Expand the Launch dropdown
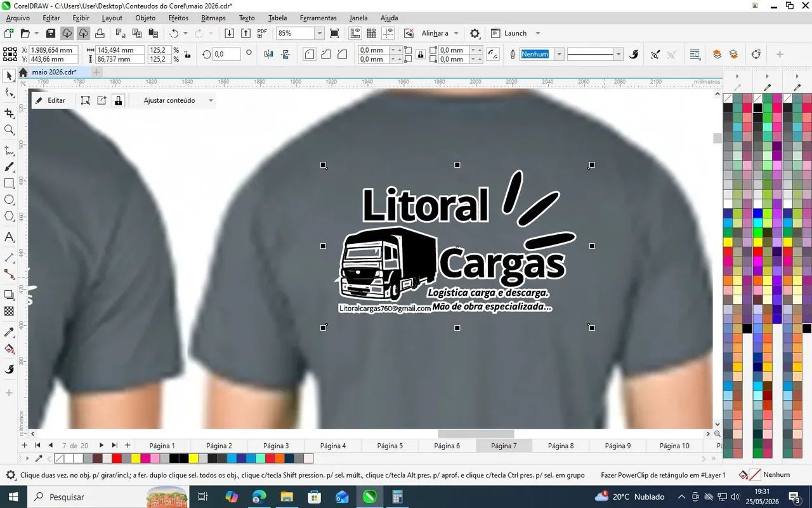This screenshot has height=508, width=812. [538, 33]
